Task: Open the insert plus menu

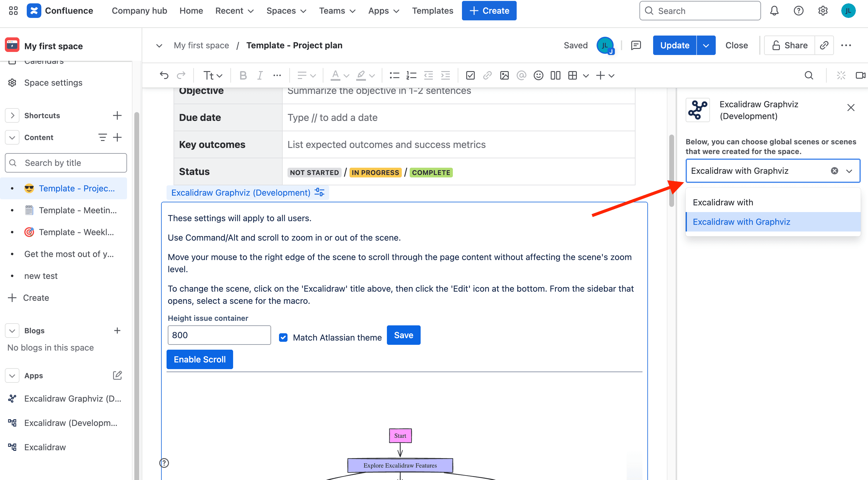Action: [605, 75]
